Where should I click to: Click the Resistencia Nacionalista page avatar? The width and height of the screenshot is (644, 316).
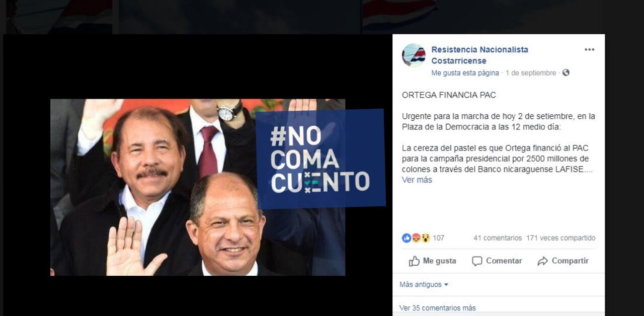click(x=414, y=55)
